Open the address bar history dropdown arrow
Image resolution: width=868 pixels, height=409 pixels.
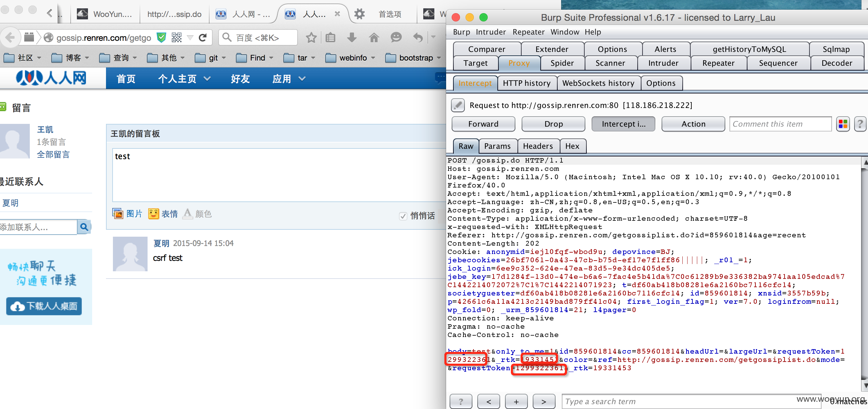coord(190,37)
